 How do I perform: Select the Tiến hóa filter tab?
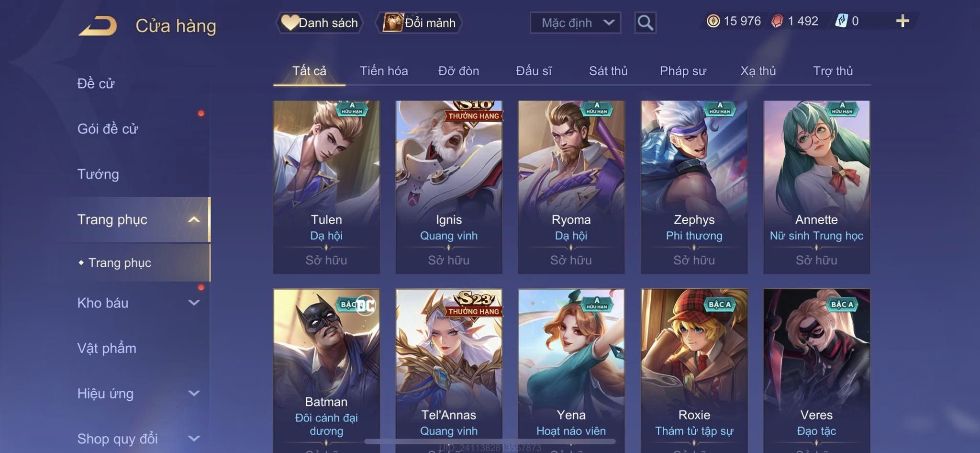pos(384,71)
